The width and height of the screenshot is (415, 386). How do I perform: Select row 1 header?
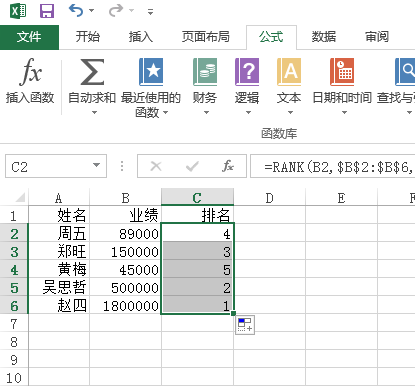[14, 216]
